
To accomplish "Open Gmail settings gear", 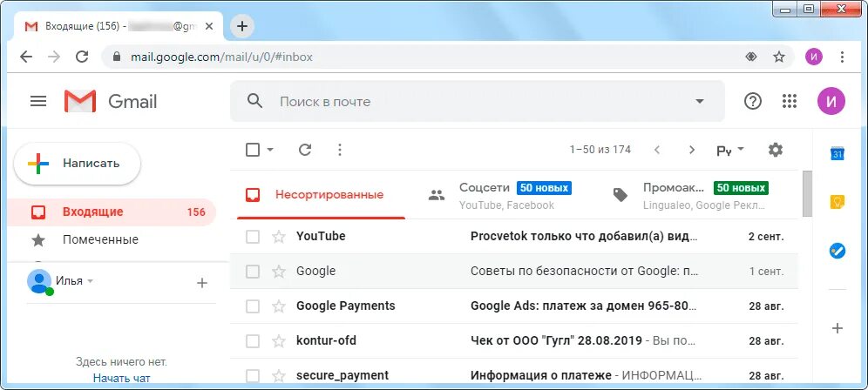I will coord(776,150).
